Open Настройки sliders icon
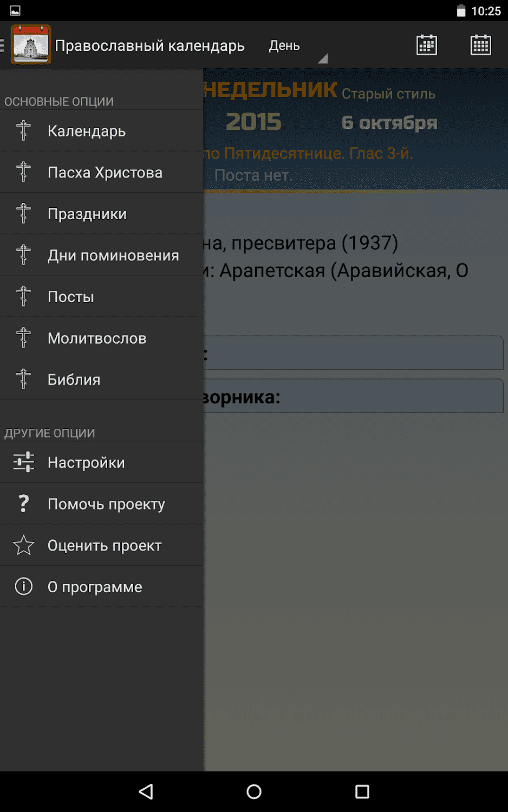 click(x=23, y=462)
